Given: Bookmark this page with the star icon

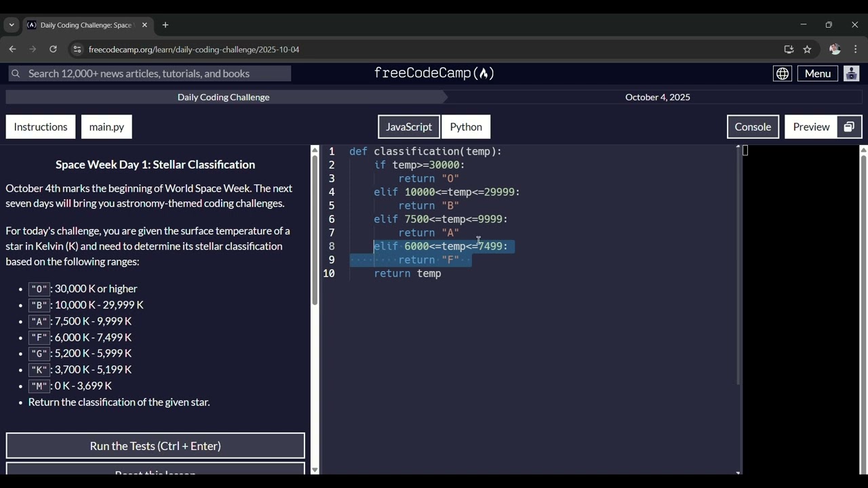Looking at the screenshot, I should [807, 49].
